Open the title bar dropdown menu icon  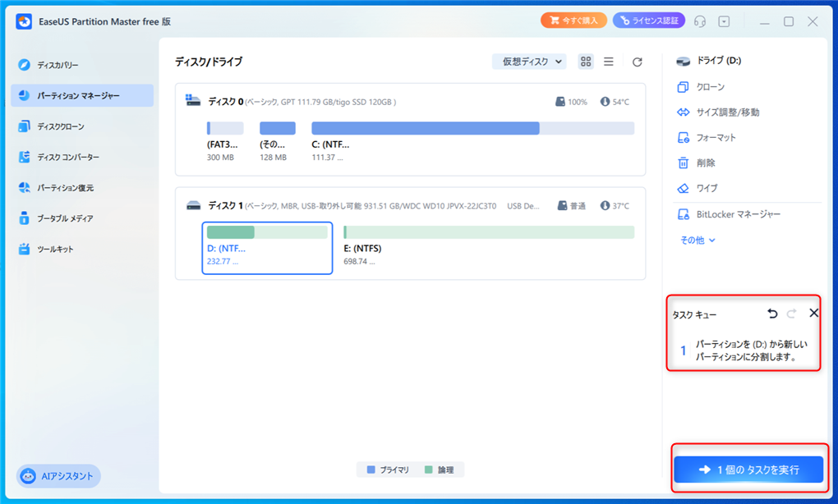[x=724, y=21]
